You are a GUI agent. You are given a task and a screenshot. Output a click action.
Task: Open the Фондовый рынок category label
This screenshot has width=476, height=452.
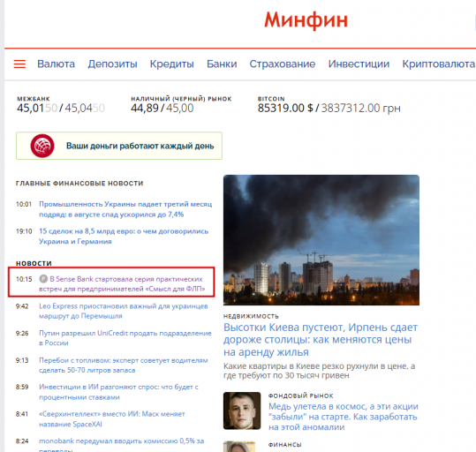tap(300, 395)
